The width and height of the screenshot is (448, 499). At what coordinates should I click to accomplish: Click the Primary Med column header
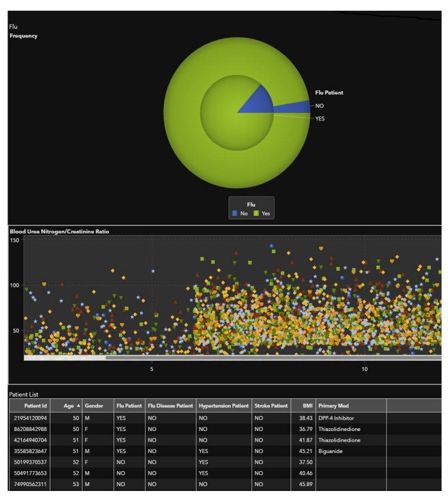tap(333, 406)
